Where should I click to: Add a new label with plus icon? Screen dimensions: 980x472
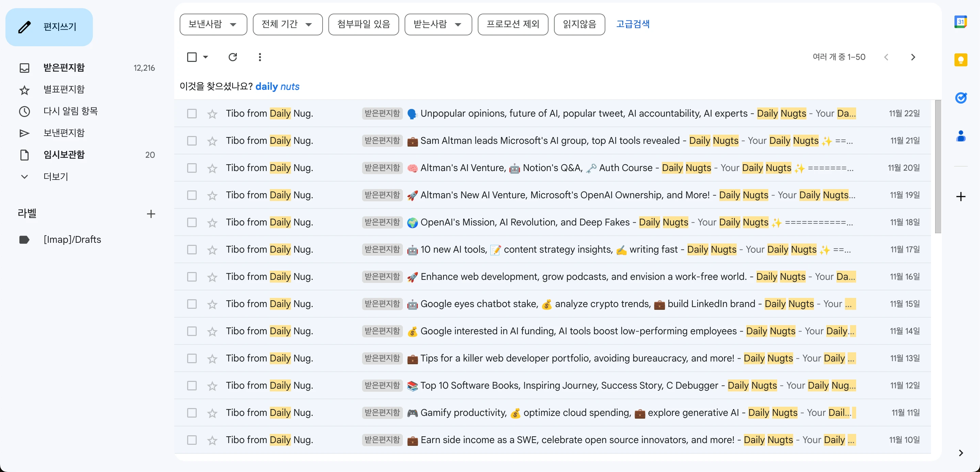[x=151, y=214]
